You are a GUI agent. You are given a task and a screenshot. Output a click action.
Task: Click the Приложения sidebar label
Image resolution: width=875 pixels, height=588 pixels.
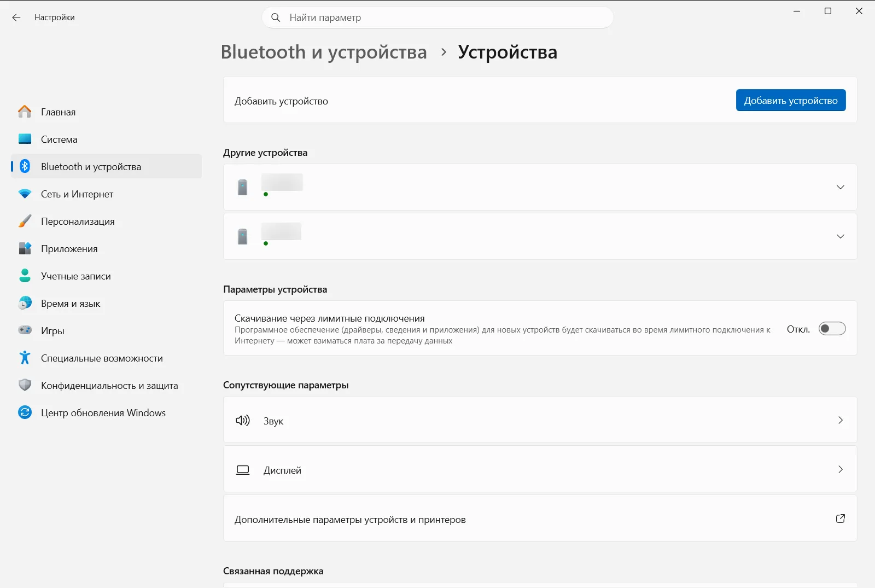point(69,249)
